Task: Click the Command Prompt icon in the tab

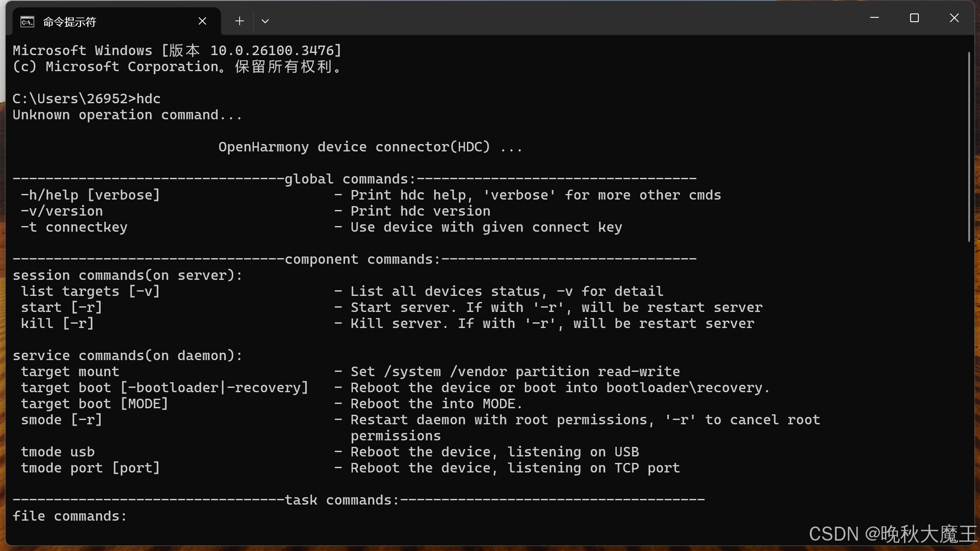Action: (27, 22)
